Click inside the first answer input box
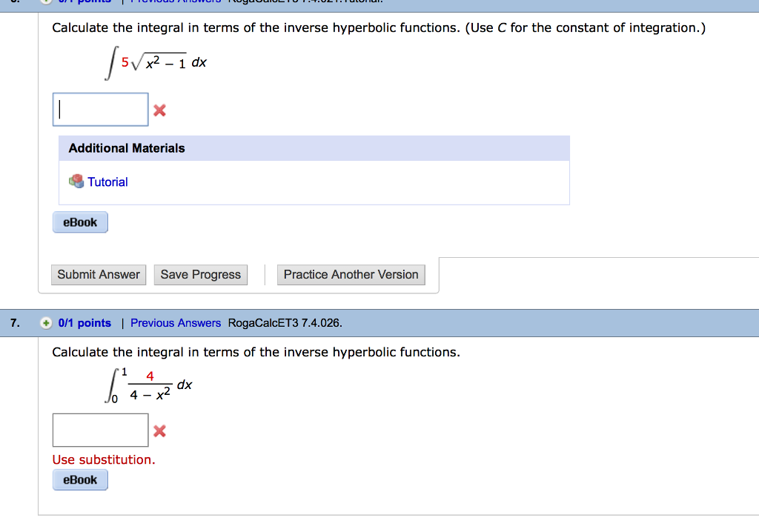The width and height of the screenshot is (759, 532). pyautogui.click(x=100, y=109)
